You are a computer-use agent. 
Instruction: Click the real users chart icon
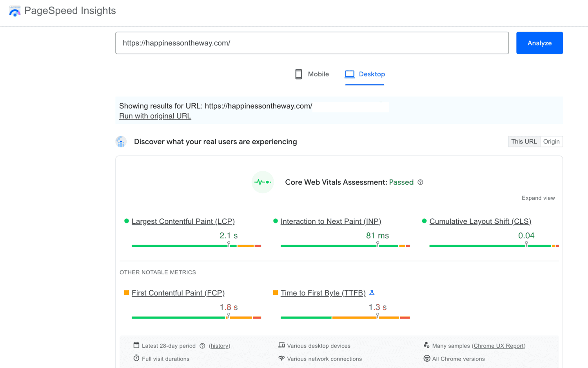tap(121, 141)
